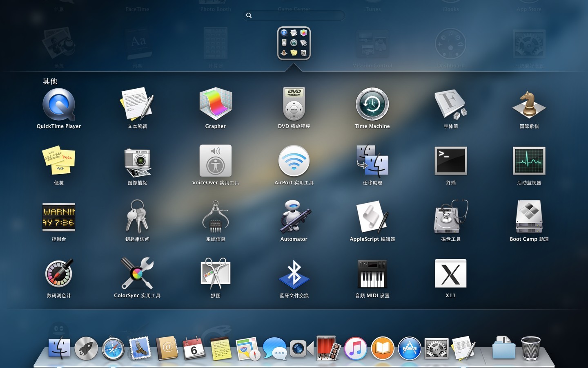This screenshot has width=588, height=368.
Task: Open System Preferences gear in Dock
Action: tap(437, 348)
